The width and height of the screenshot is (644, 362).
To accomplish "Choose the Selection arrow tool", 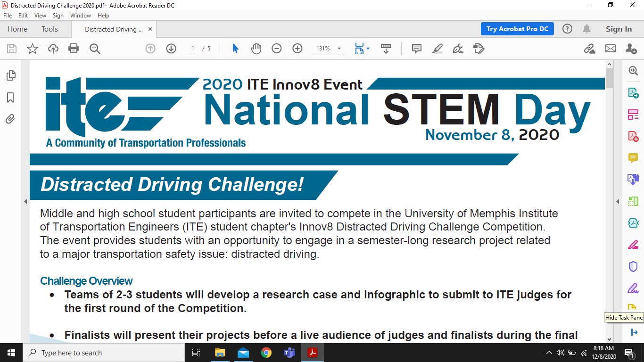I will click(x=236, y=49).
